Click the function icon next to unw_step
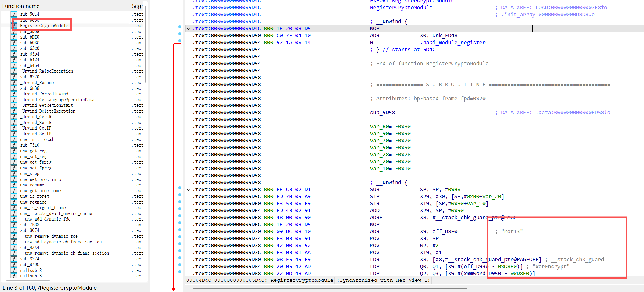The image size is (644, 292). 14,174
